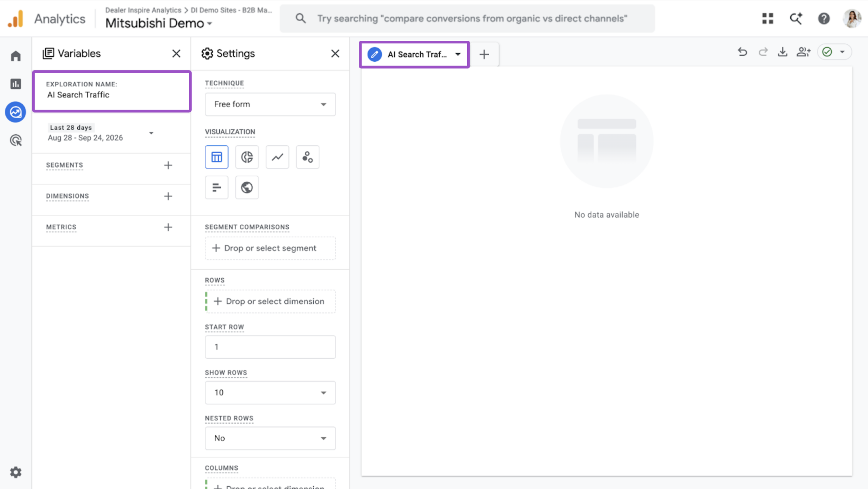Click the Start Row input field
The height and width of the screenshot is (489, 868).
(270, 347)
